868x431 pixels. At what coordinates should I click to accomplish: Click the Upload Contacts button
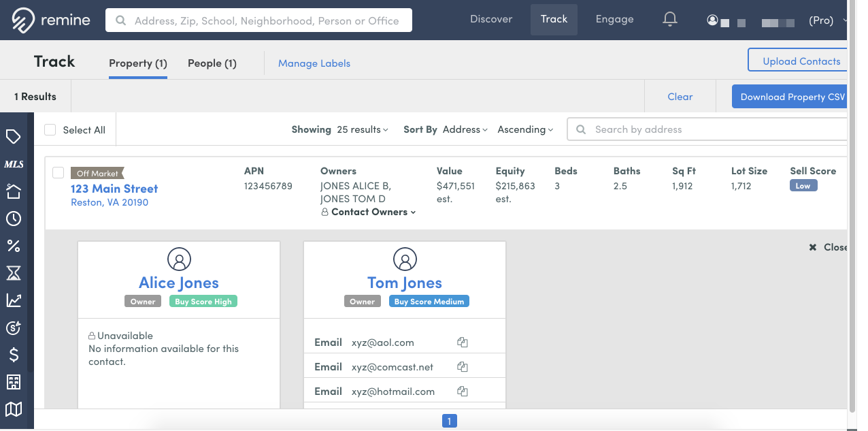[797, 61]
